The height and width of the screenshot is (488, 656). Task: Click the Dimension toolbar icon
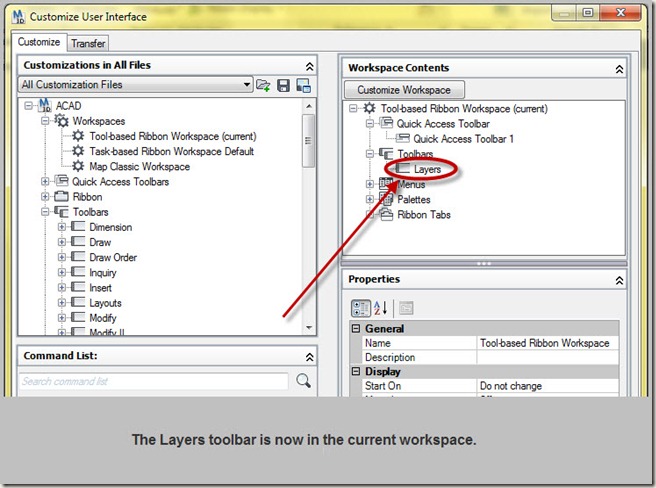click(78, 227)
